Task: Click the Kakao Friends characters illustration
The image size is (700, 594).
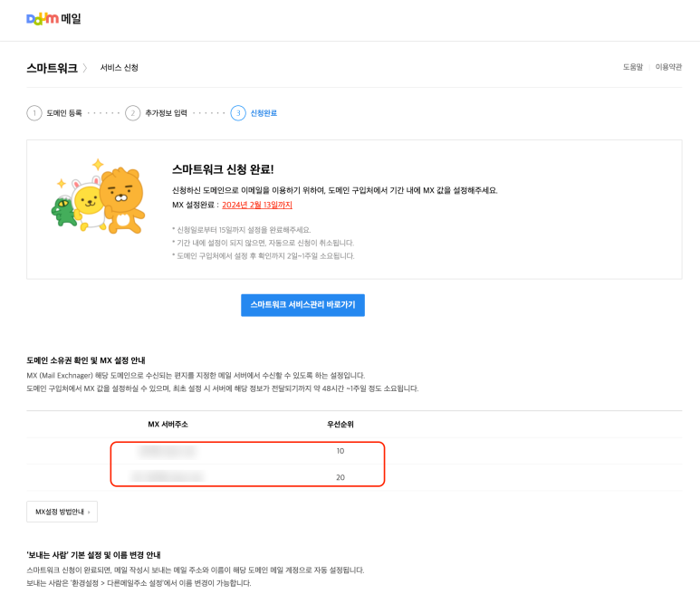Action: 98,196
